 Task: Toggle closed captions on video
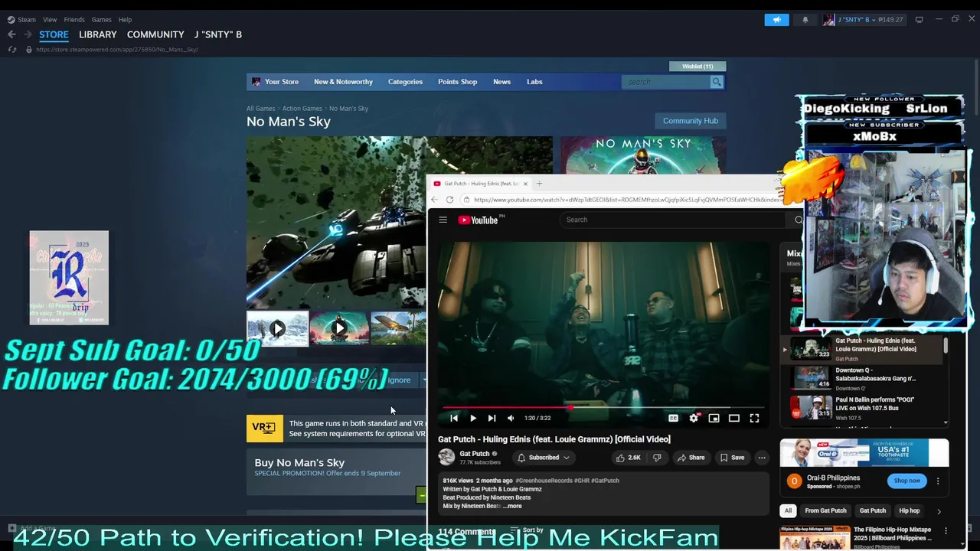pyautogui.click(x=673, y=418)
